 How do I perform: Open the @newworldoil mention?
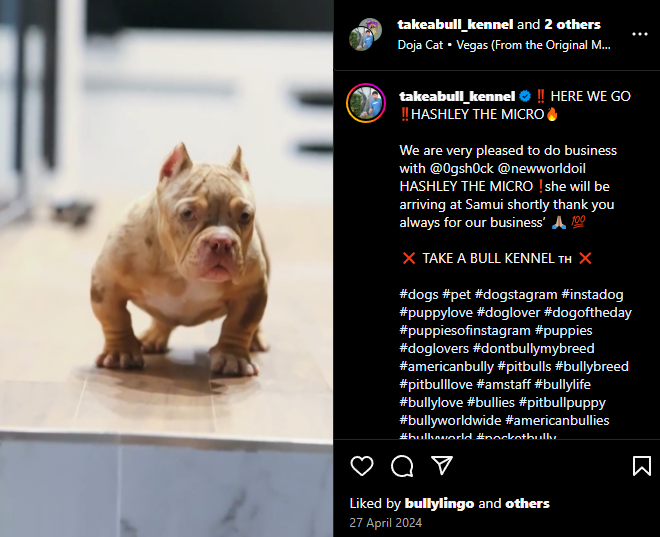[x=541, y=169]
